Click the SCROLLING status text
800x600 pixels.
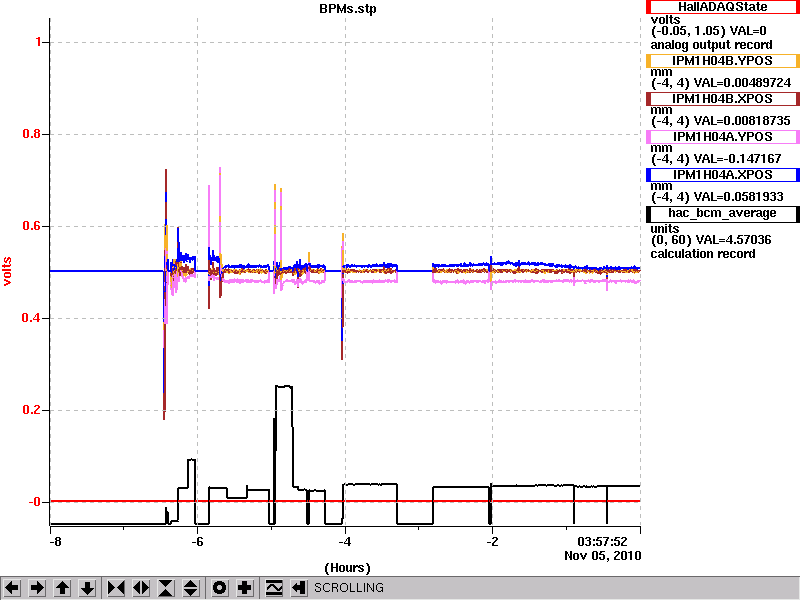coord(348,588)
